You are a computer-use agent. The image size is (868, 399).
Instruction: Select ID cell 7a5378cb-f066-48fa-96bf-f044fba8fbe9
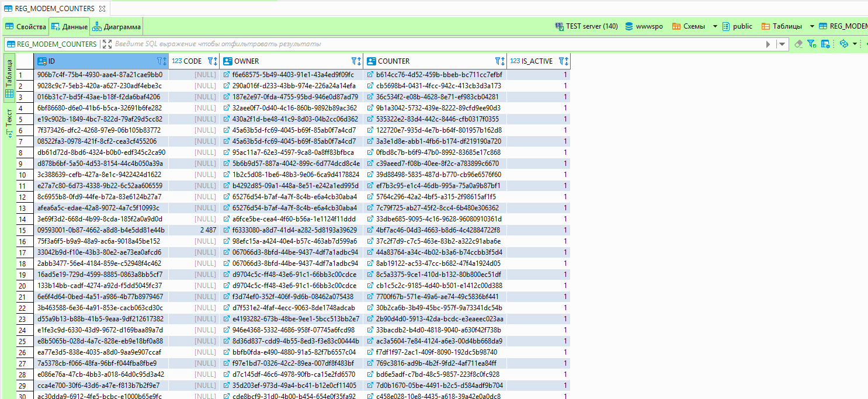tap(102, 363)
